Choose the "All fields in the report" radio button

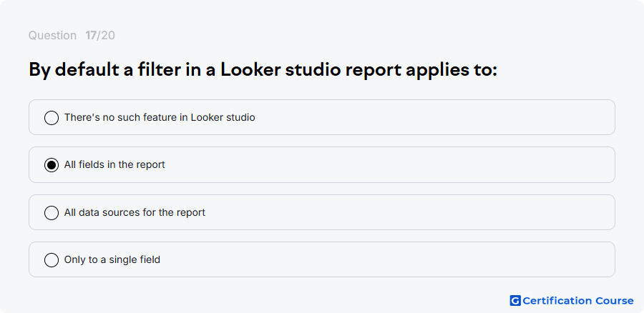pos(52,165)
